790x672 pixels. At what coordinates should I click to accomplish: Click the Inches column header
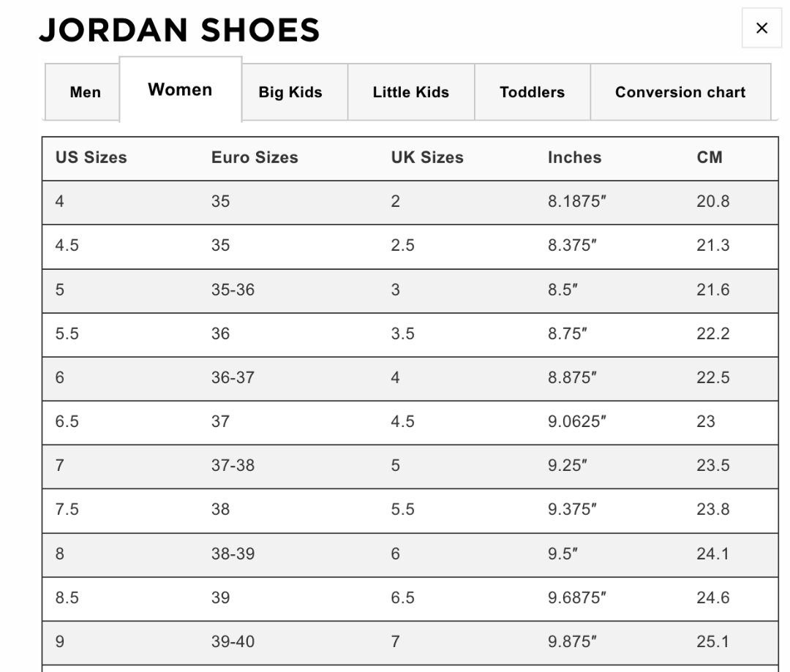574,158
